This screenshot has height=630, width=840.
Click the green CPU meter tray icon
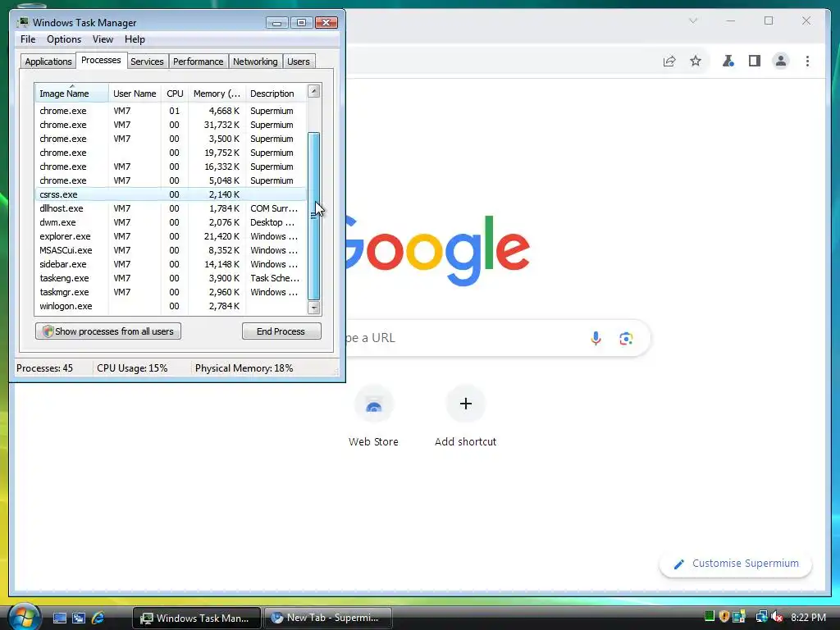tap(710, 617)
